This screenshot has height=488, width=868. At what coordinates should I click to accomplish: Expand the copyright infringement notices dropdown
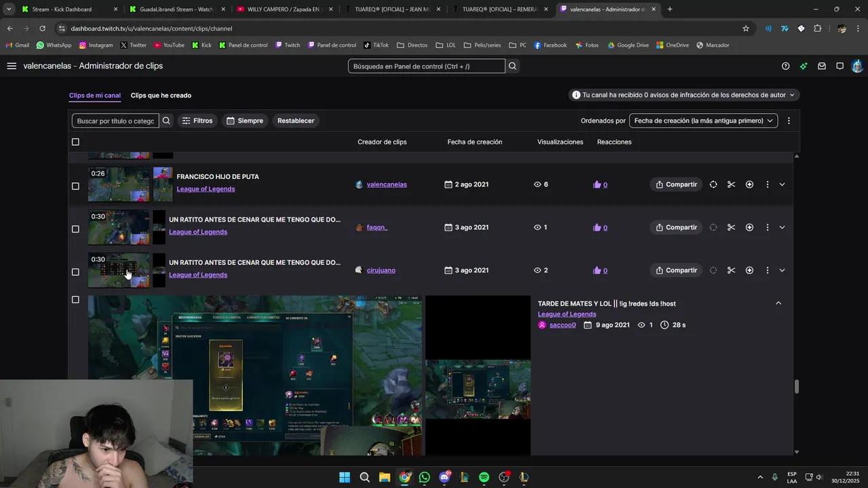pos(684,95)
